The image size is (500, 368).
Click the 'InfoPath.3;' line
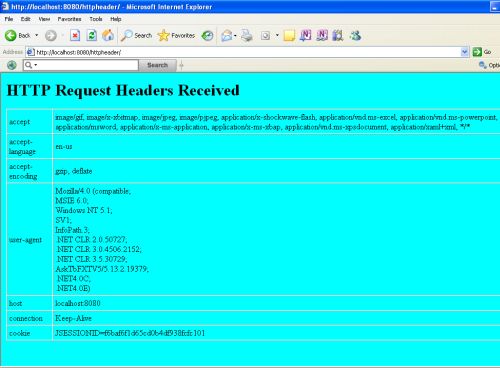click(72, 230)
